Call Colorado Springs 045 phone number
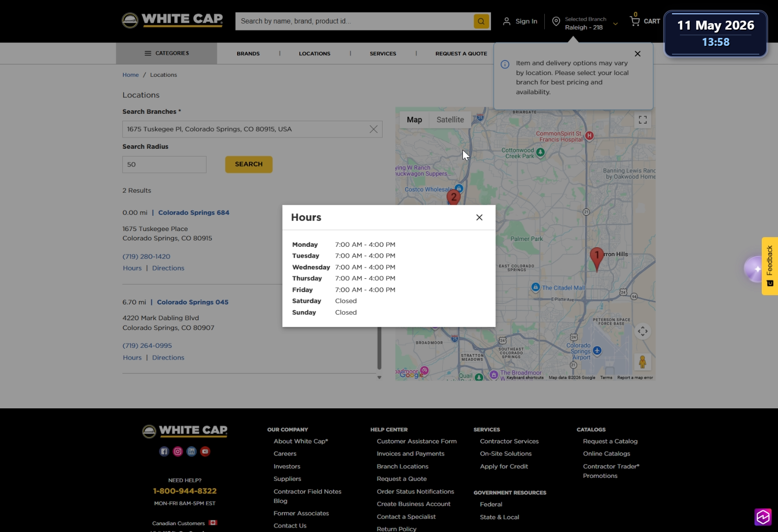This screenshot has width=778, height=532. click(147, 346)
